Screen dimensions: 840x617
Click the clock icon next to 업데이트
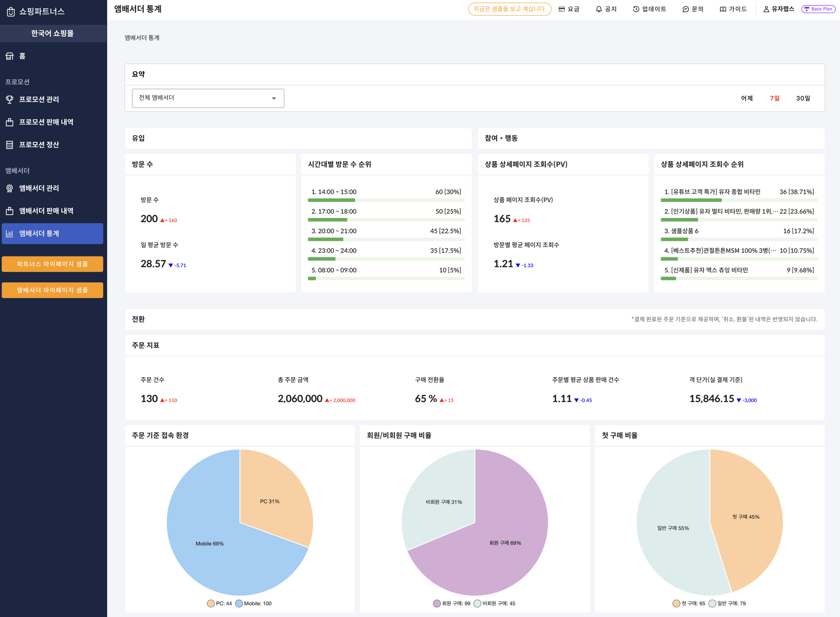(x=636, y=9)
